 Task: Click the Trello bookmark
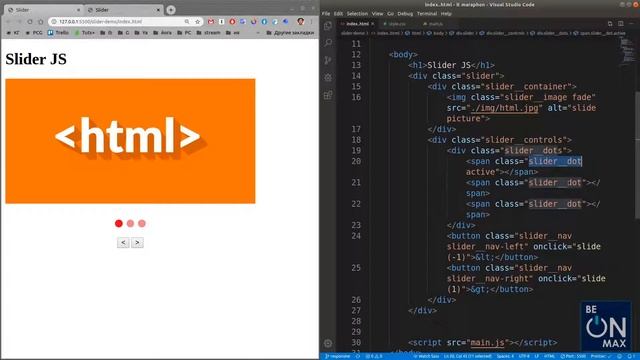[58, 33]
